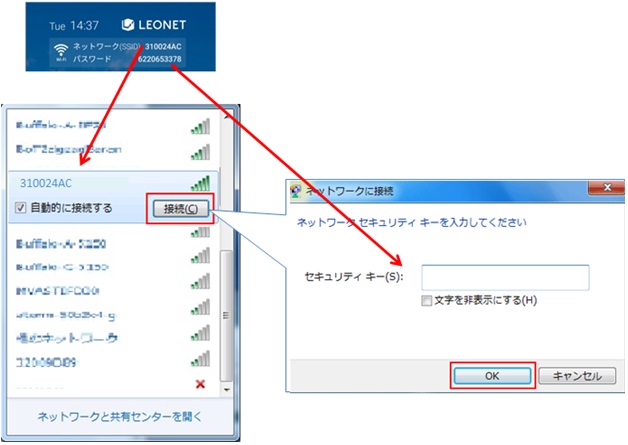Enable 文字を非表示にする checkbox

coord(427,300)
